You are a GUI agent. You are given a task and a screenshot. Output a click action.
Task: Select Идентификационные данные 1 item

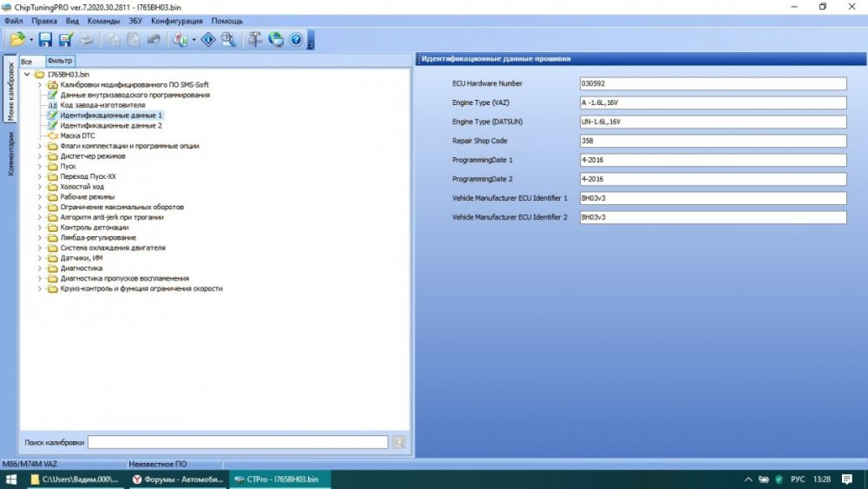111,116
